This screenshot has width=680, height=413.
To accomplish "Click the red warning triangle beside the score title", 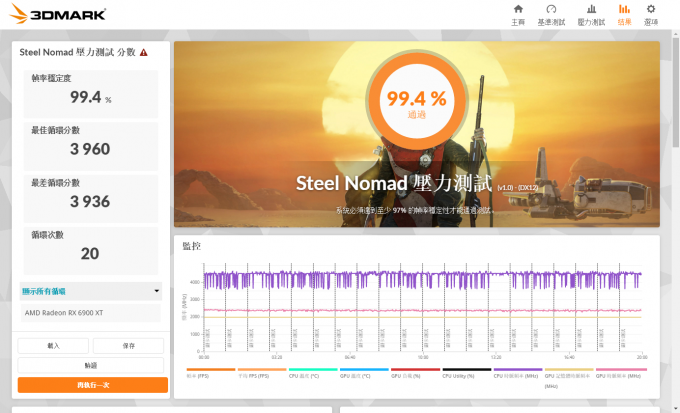I will pyautogui.click(x=144, y=52).
